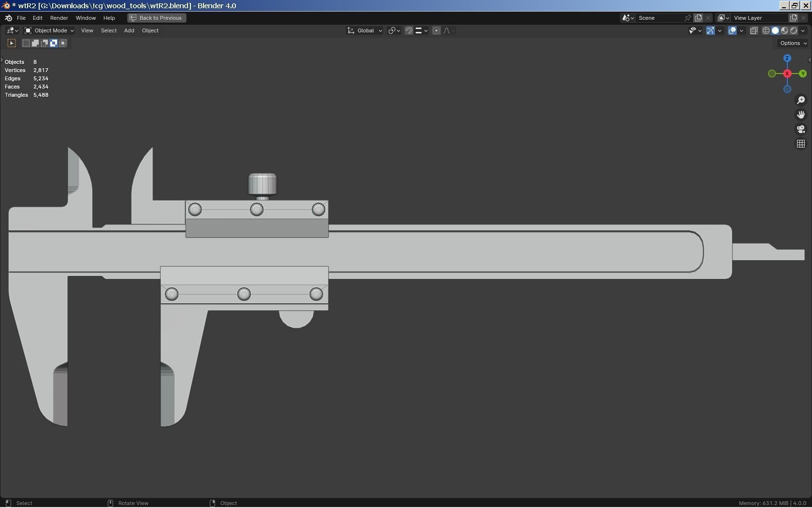
Task: Open the Blender logo application menu
Action: 8,18
